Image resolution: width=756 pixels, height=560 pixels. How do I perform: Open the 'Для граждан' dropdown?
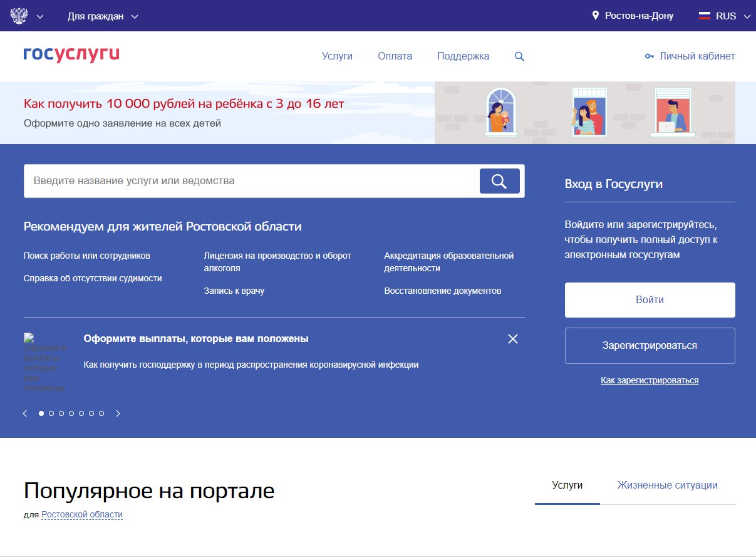click(103, 16)
